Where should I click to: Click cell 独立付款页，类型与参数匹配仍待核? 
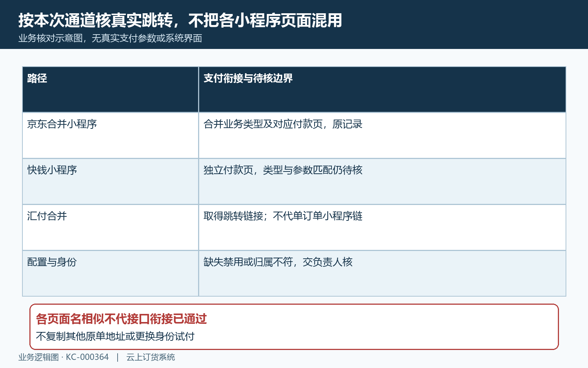coord(382,181)
